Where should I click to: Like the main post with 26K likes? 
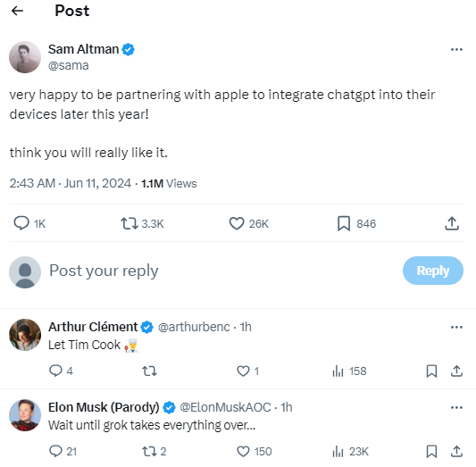point(248,223)
